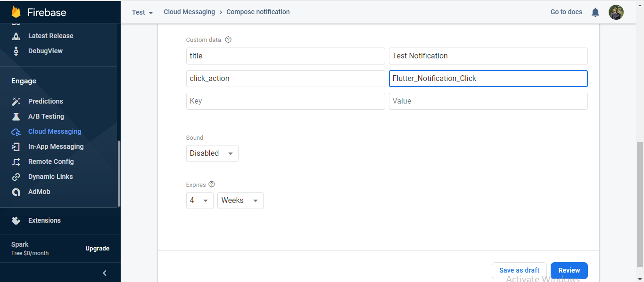The image size is (644, 282).
Task: Open Remote Config settings
Action: click(51, 161)
